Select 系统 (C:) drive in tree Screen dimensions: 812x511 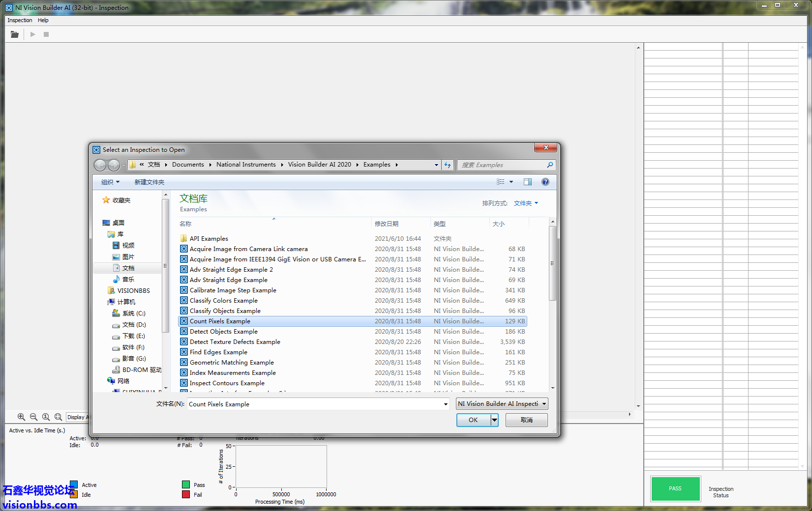pyautogui.click(x=133, y=313)
